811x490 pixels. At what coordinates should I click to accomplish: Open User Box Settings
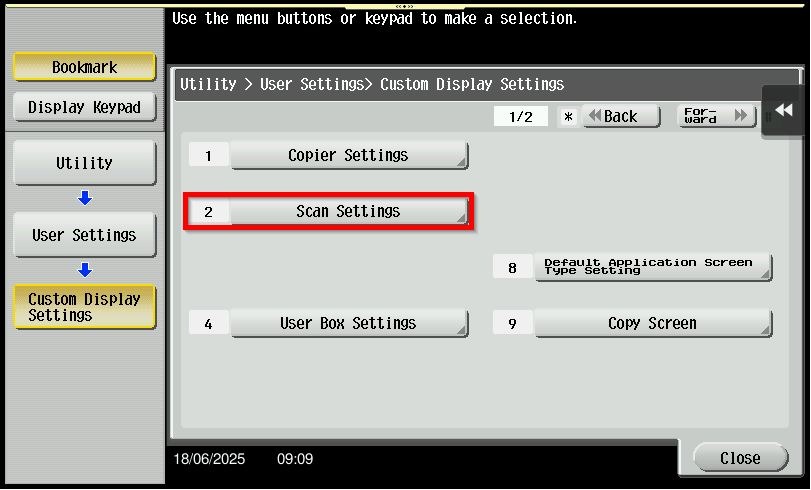[x=348, y=324]
